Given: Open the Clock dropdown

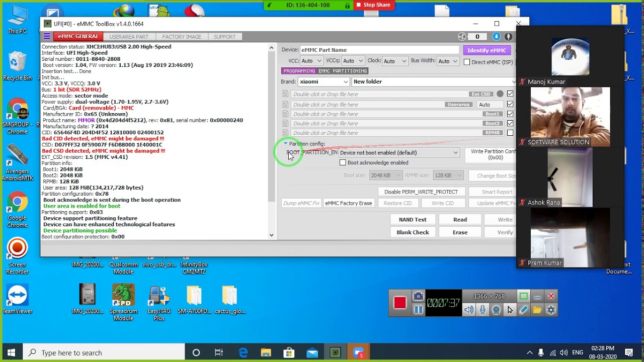Looking at the screenshot, I should 395,61.
